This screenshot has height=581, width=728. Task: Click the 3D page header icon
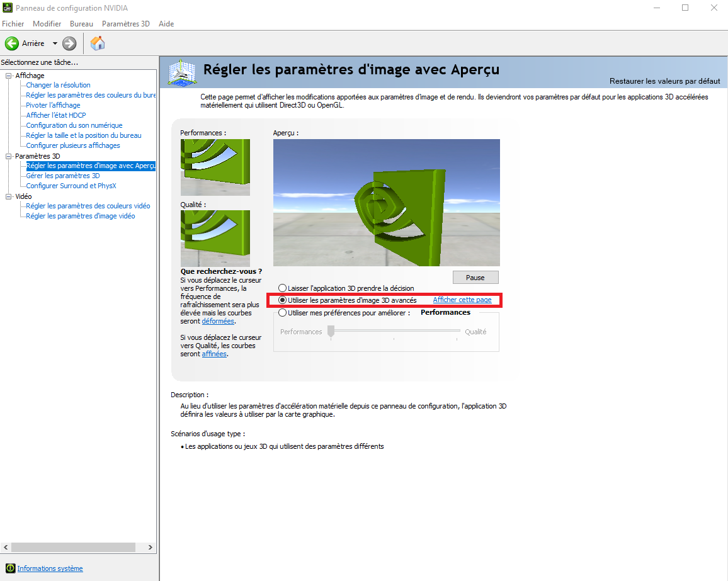(182, 72)
